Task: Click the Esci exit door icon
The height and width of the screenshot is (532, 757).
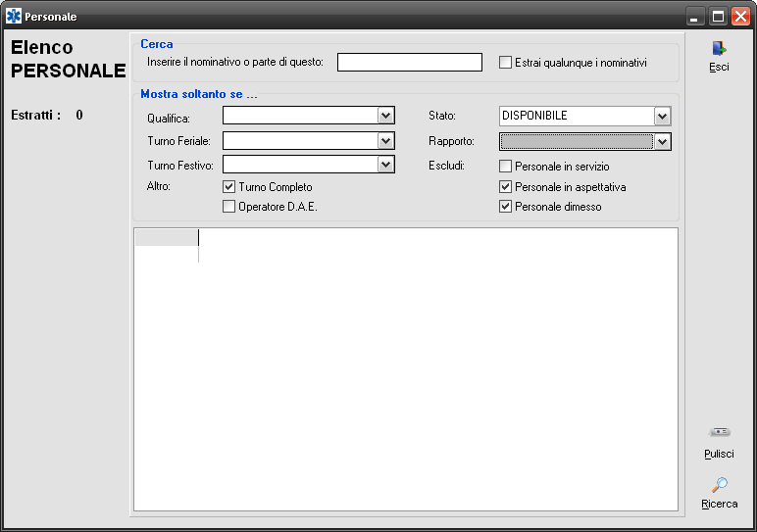Action: pyautogui.click(x=719, y=48)
